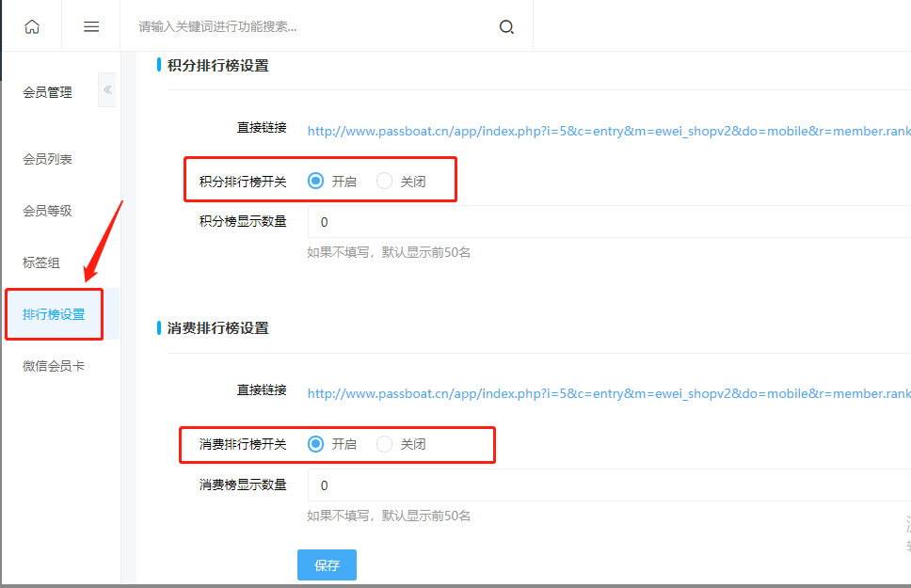Open the 积分排行榜 direct link URL
This screenshot has height=588, width=911.
click(609, 132)
